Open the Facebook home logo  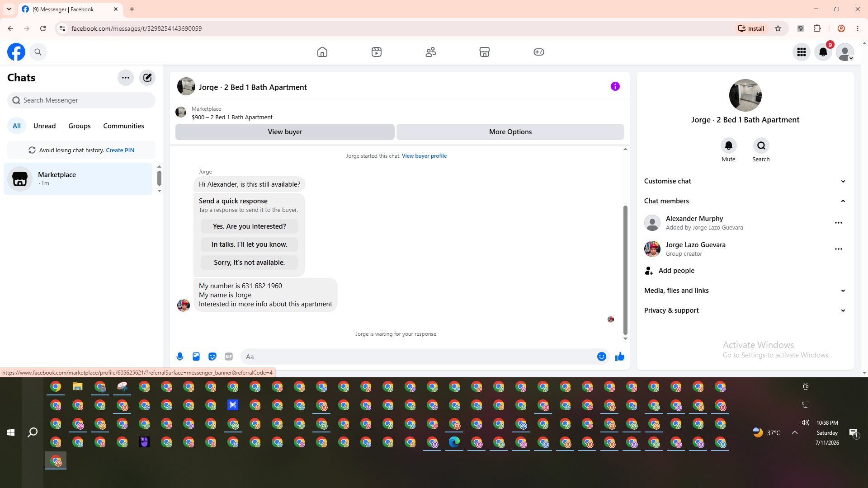[x=16, y=52]
